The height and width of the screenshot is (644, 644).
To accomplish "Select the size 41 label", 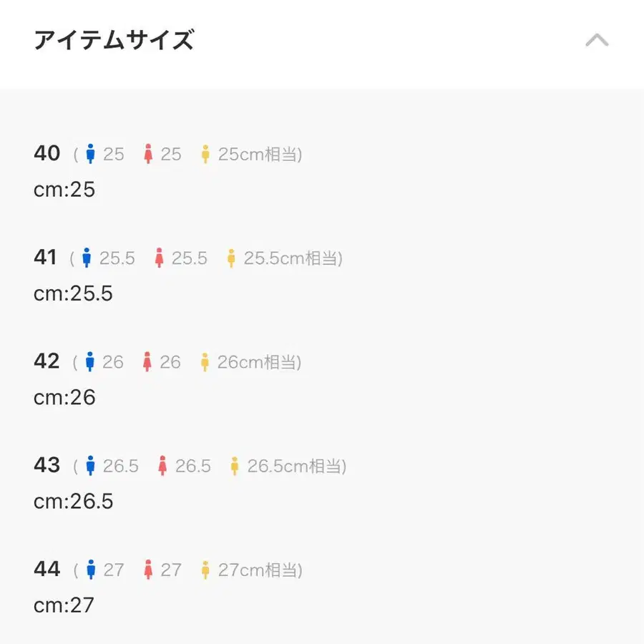I will [x=45, y=258].
